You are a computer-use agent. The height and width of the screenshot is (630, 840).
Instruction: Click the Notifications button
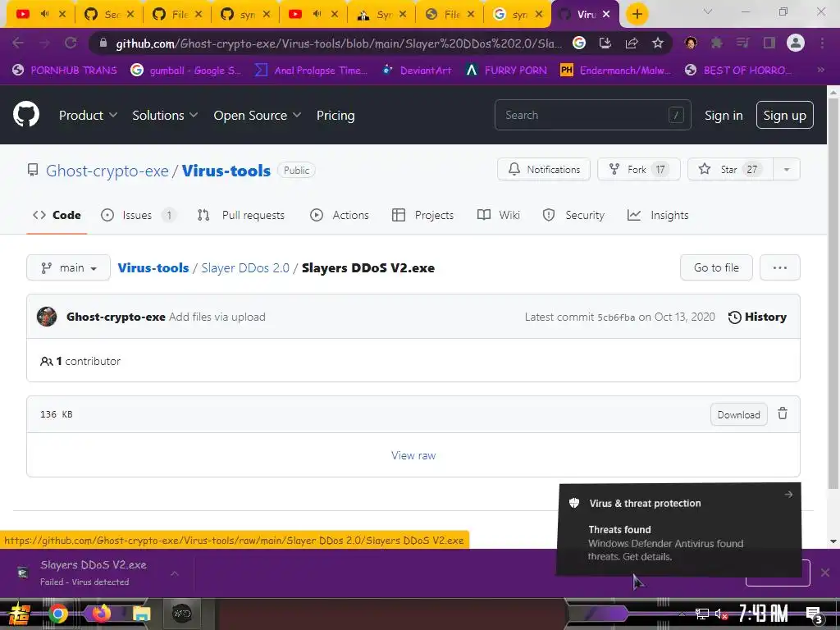[544, 169]
